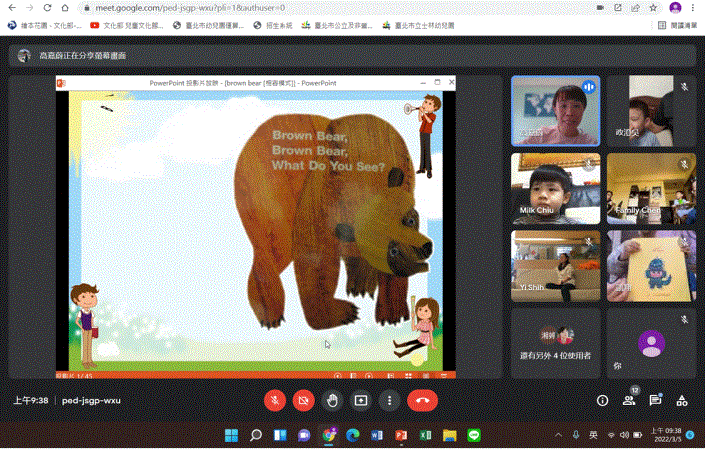Click the Family Chen video tile
Viewport: 710px width, 450px height.
651,188
